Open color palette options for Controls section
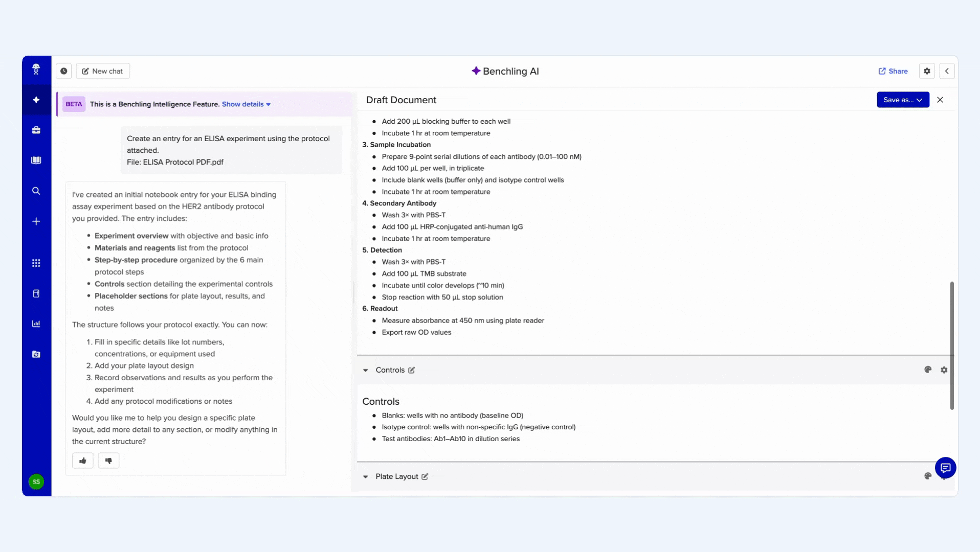This screenshot has width=980, height=552. pyautogui.click(x=928, y=370)
